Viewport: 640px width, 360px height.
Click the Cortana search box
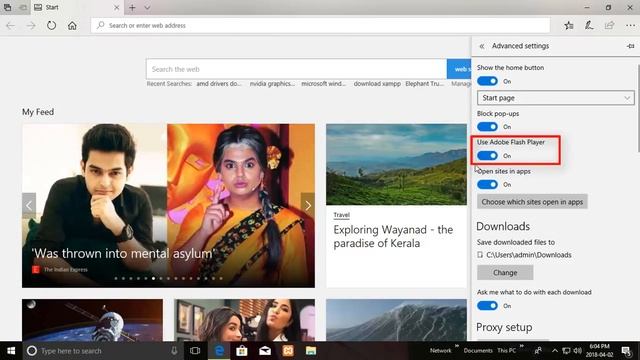pyautogui.click(x=102, y=351)
